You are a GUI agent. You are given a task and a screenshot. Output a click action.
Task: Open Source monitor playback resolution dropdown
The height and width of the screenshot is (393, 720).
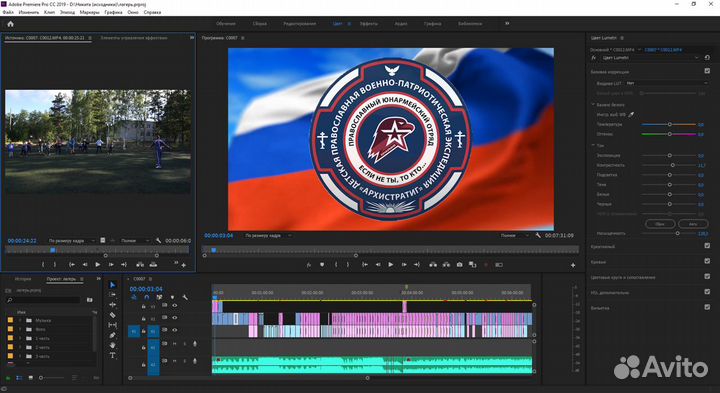[x=135, y=241]
